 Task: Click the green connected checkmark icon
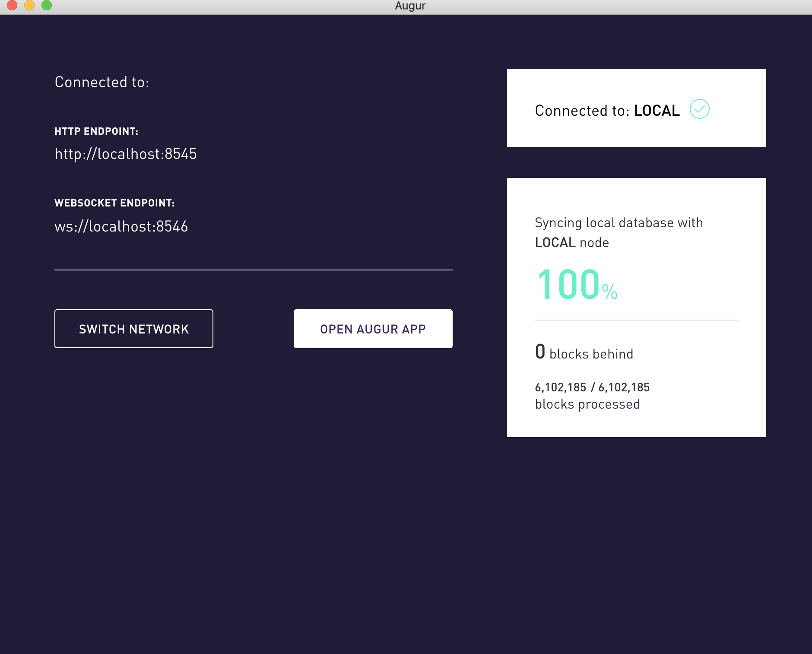click(x=699, y=109)
